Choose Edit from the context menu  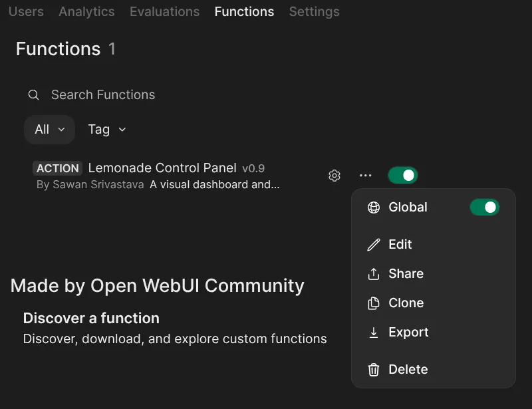pos(434,244)
